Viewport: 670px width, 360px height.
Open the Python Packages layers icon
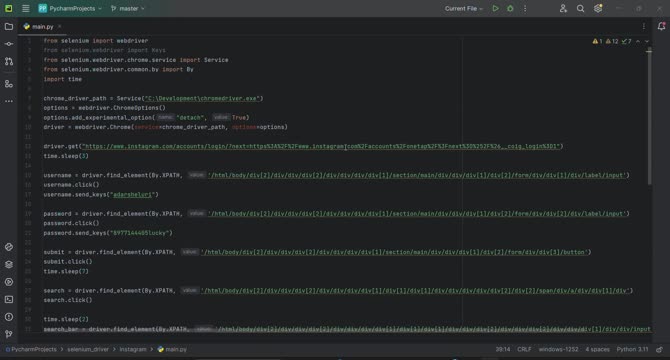(x=9, y=264)
